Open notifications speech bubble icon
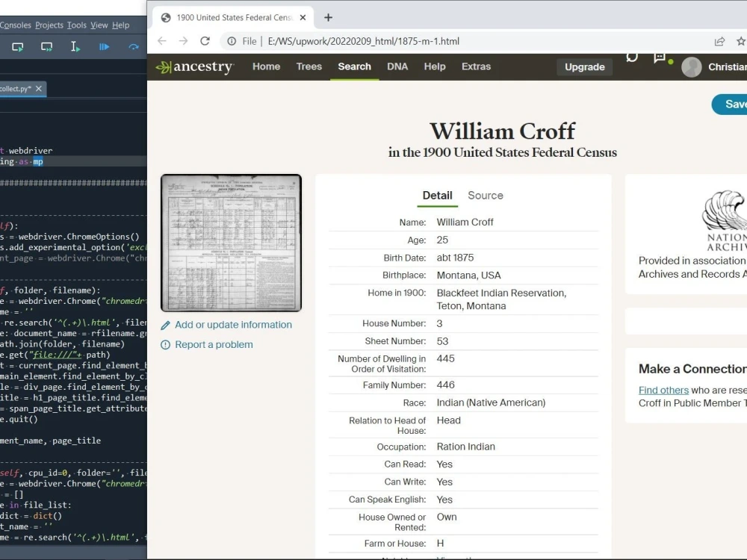The image size is (747, 560). [x=660, y=58]
